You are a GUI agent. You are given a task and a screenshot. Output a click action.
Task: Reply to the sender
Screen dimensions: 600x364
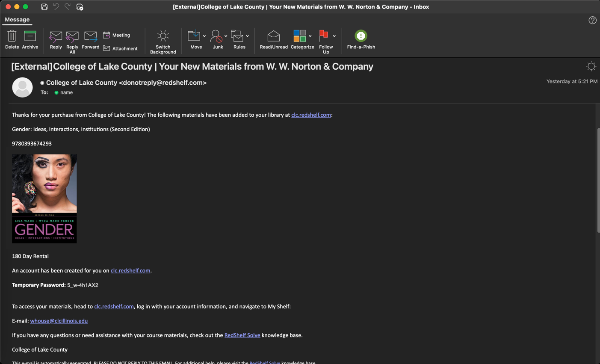click(x=56, y=40)
